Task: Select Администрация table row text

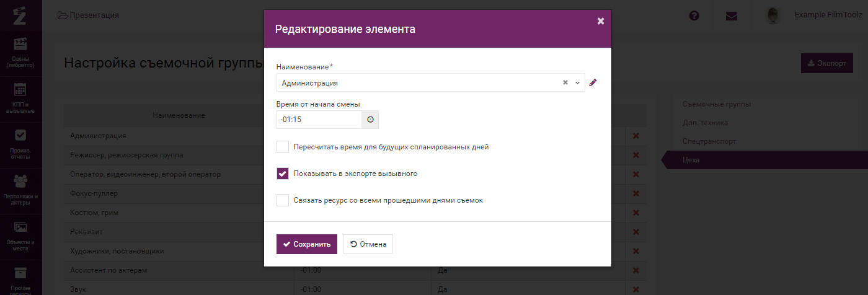Action: 99,136
